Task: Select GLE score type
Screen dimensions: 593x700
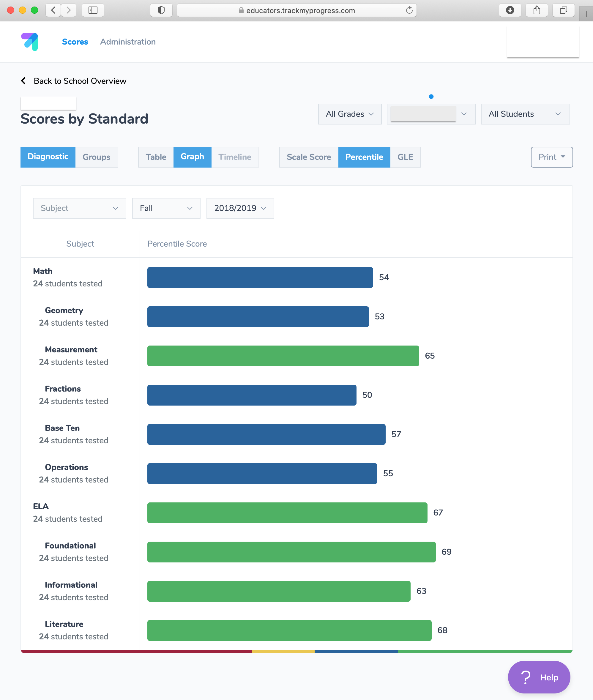Action: click(405, 157)
